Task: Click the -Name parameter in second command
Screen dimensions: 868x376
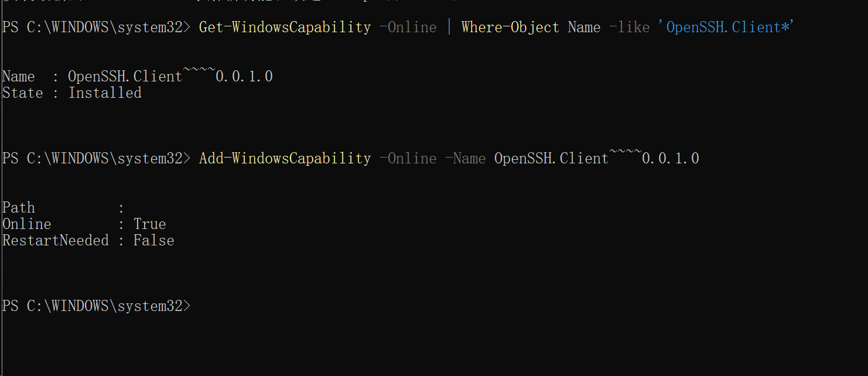Action: point(465,158)
